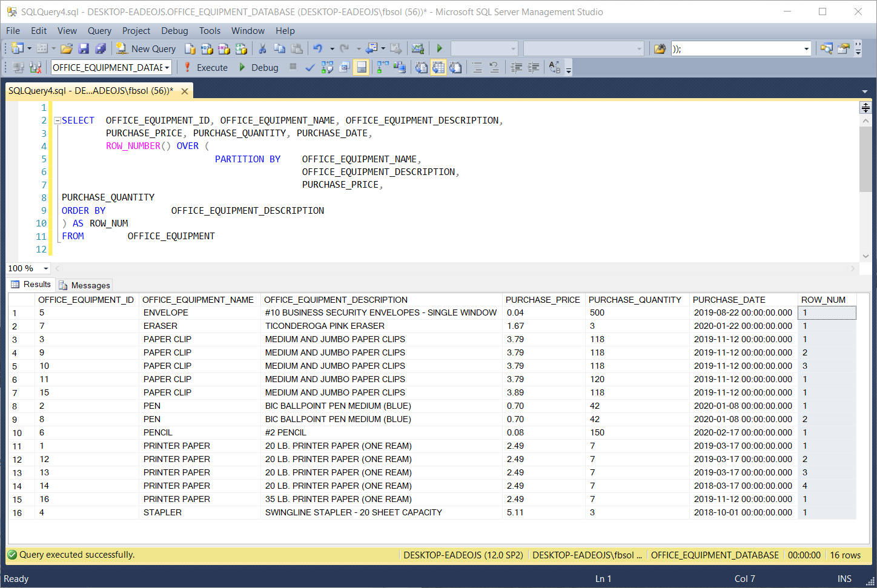Click the Save file icon

pyautogui.click(x=84, y=48)
